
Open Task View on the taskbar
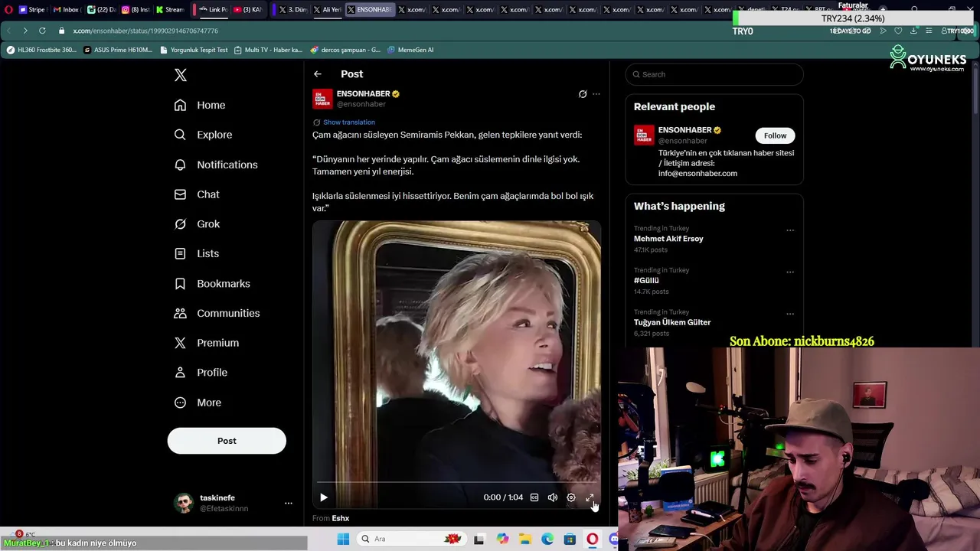tap(479, 539)
